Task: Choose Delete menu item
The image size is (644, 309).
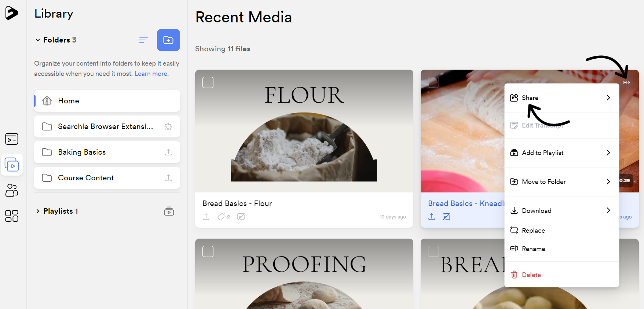Action: pyautogui.click(x=562, y=275)
